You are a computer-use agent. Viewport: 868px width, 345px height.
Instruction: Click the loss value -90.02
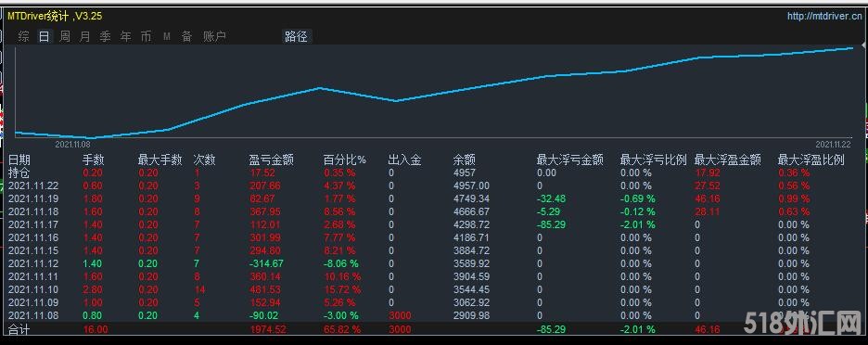pos(263,315)
